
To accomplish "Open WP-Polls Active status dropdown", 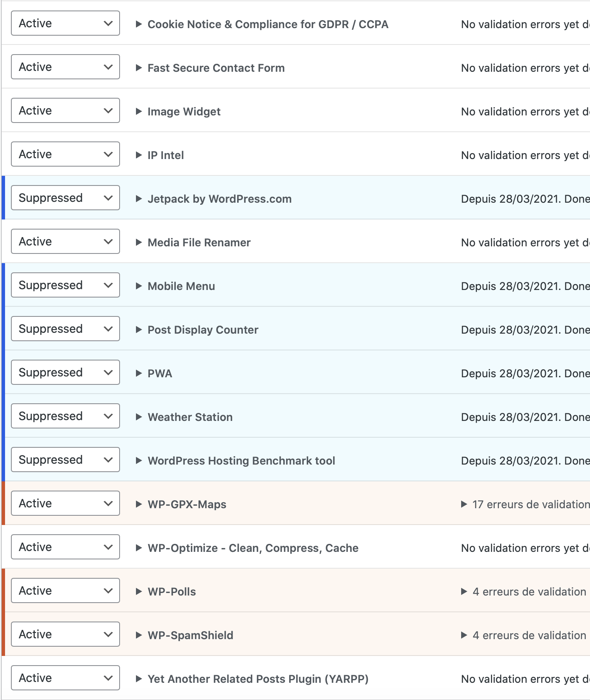I will [x=65, y=590].
